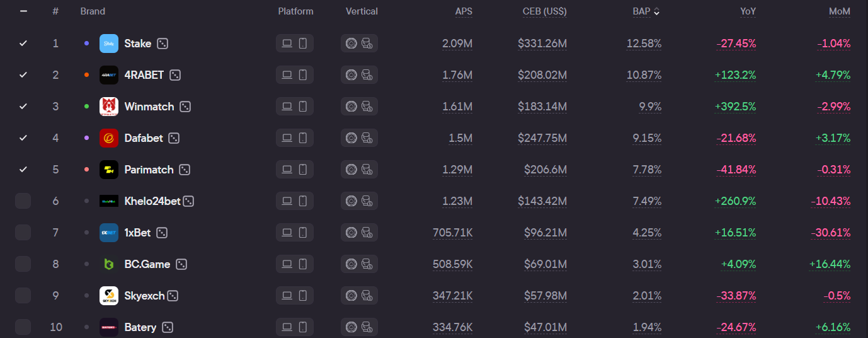Click the MoM column header
Image resolution: width=868 pixels, height=338 pixels.
840,11
